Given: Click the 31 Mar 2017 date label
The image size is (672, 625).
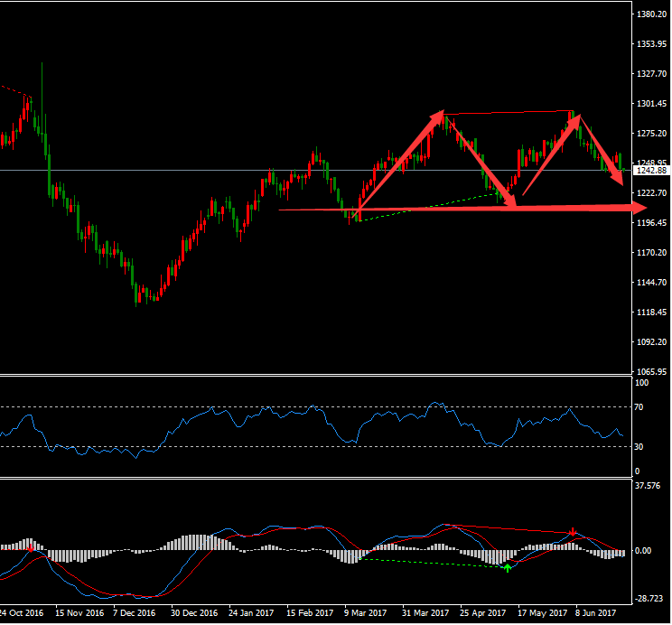Looking at the screenshot, I should click(x=425, y=613).
